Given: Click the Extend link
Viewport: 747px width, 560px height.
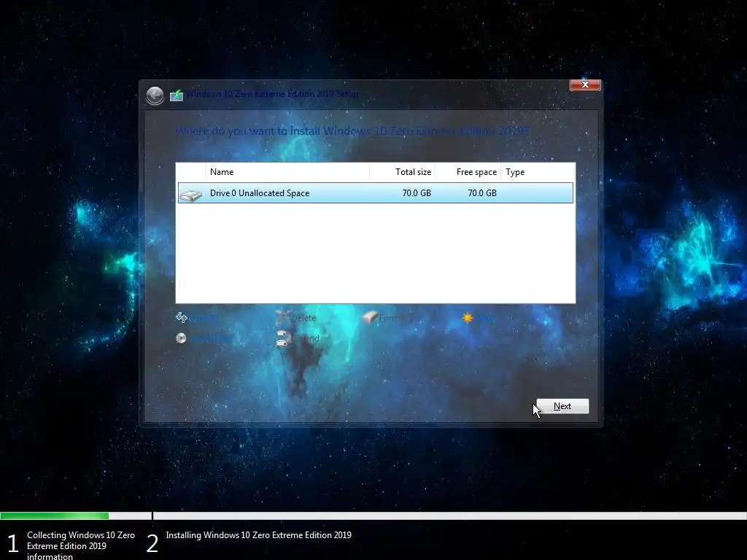Looking at the screenshot, I should 306,338.
